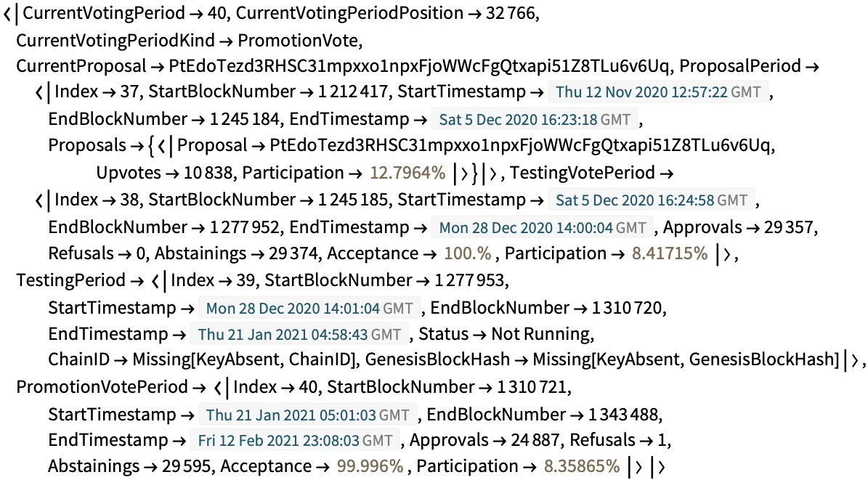Click the 99.996% acceptance value

pos(370,466)
